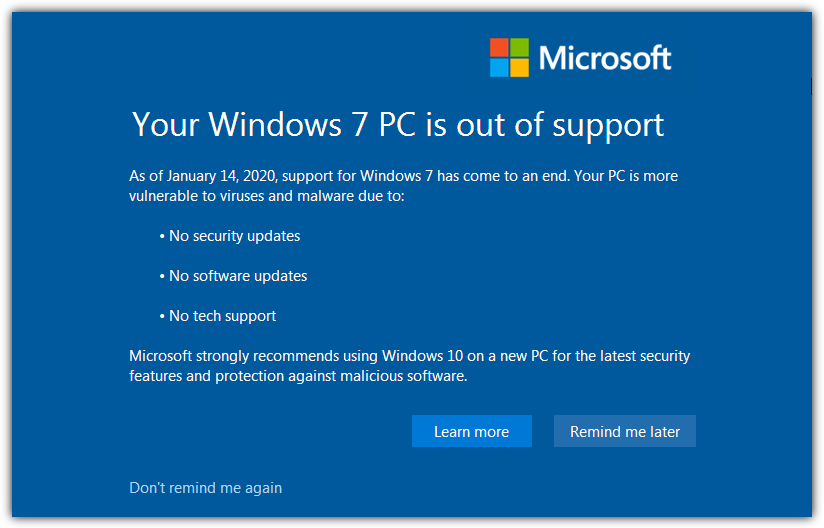Click the 'No security updates' bullet item

(230, 236)
